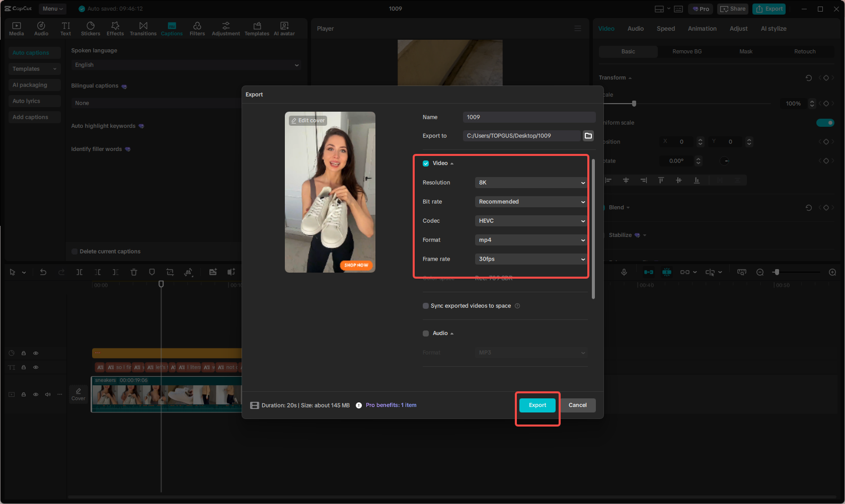
Task: Select the Stickers panel icon
Action: coord(91,28)
